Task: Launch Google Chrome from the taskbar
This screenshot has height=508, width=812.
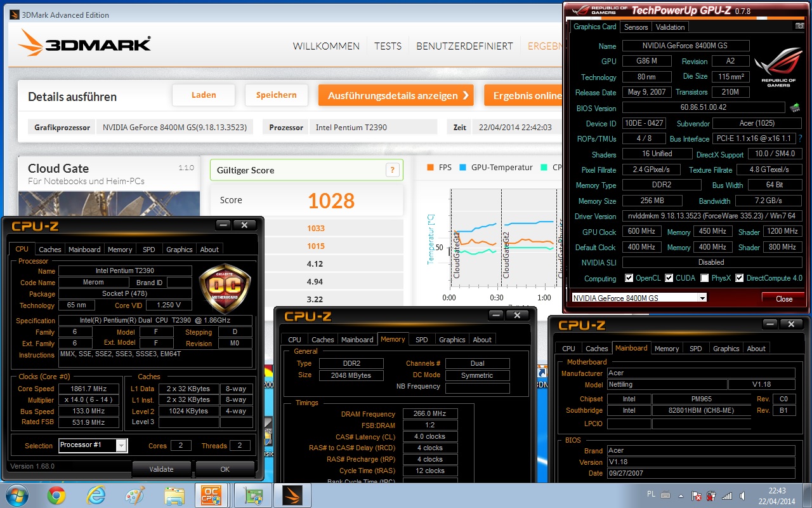Action: [x=56, y=495]
